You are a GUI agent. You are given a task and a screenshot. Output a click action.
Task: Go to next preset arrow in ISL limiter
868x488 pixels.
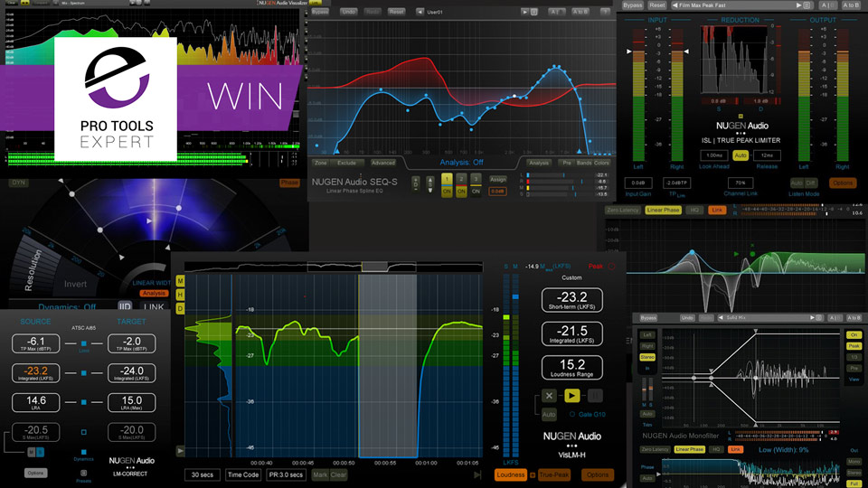click(798, 5)
